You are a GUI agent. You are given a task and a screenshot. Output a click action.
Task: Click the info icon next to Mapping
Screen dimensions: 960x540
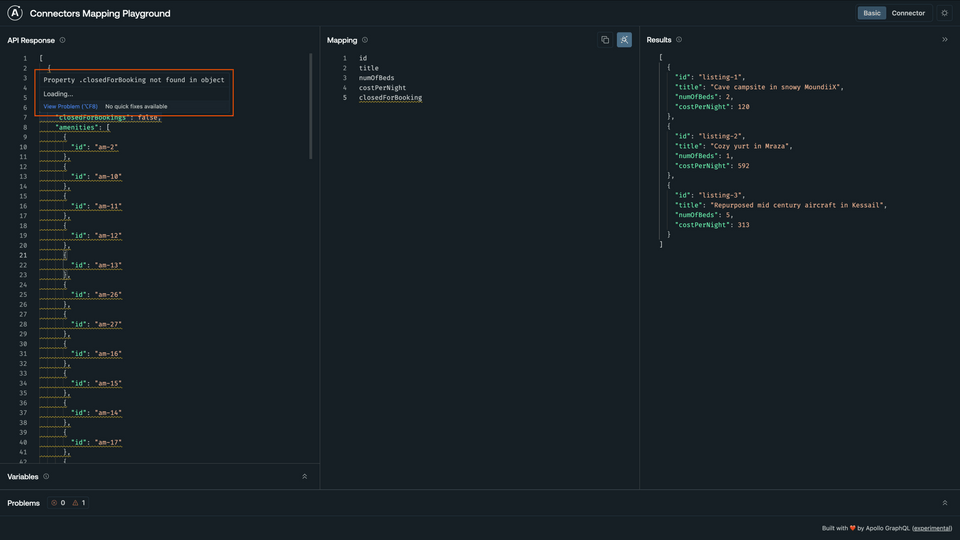(x=365, y=40)
